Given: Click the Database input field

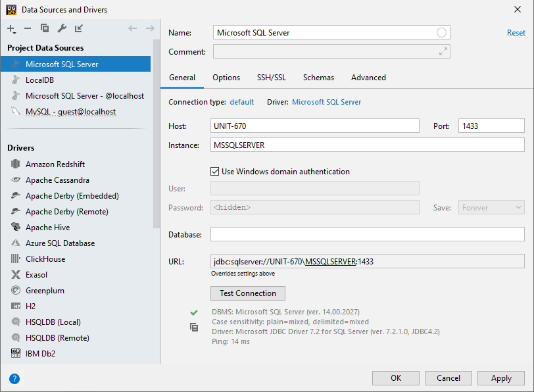Looking at the screenshot, I should 367,234.
